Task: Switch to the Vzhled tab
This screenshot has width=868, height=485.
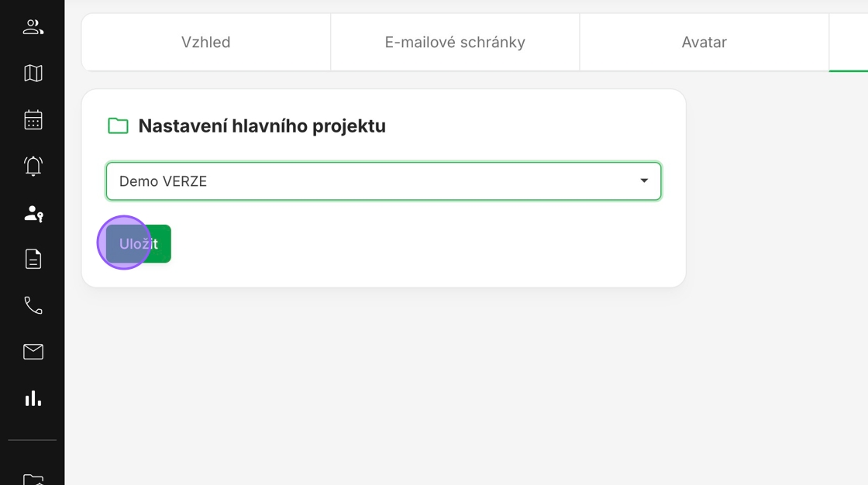Action: pyautogui.click(x=205, y=43)
